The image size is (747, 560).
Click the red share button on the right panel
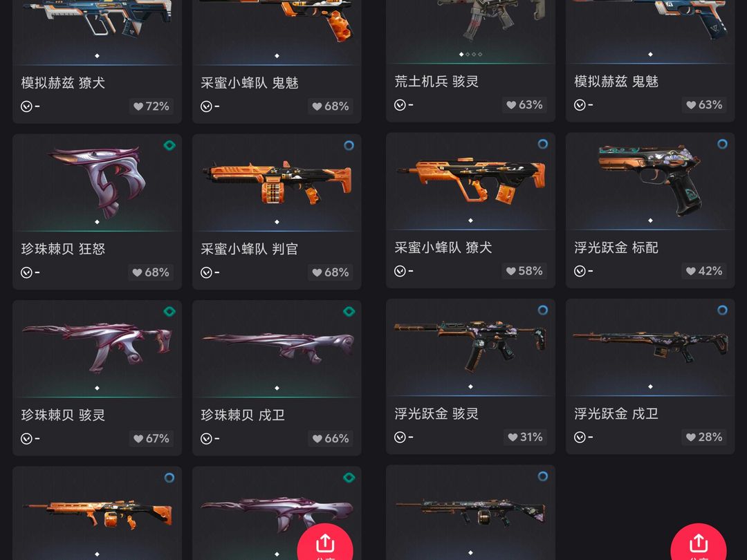pyautogui.click(x=698, y=543)
